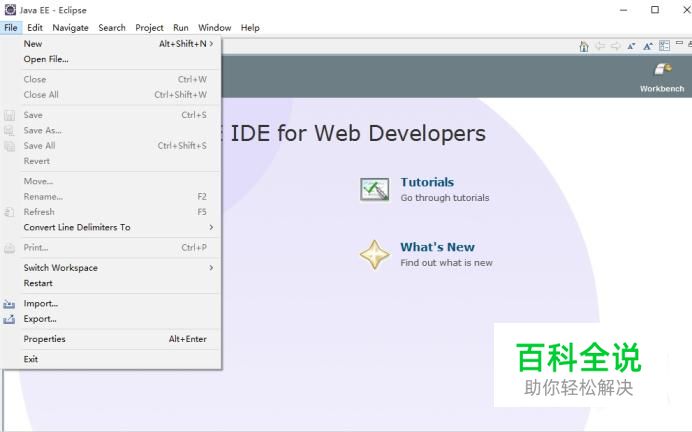Click 'IDE for Web Developers' heading text
692x432 pixels.
pyautogui.click(x=358, y=133)
